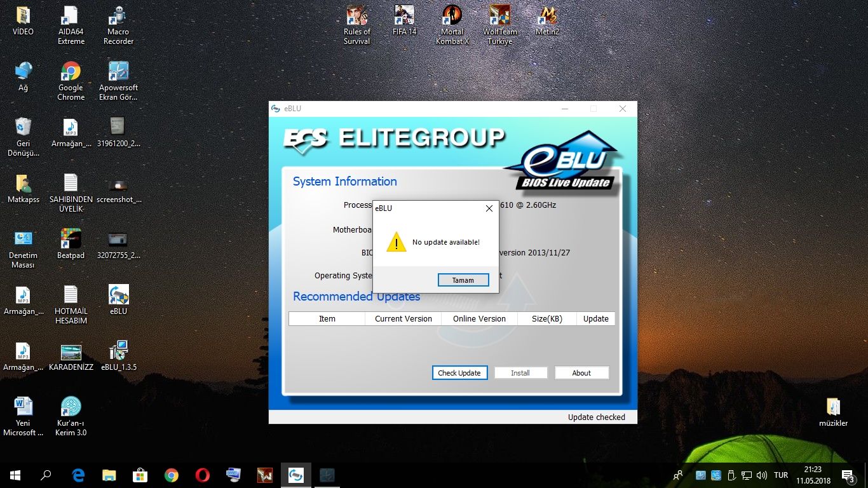The image size is (868, 488).
Task: Switch the TUR input language indicator
Action: pyautogui.click(x=781, y=475)
